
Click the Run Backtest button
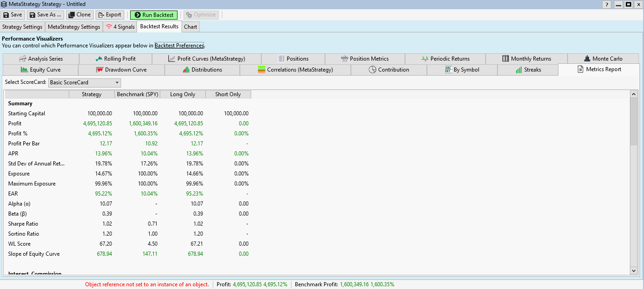(x=153, y=15)
